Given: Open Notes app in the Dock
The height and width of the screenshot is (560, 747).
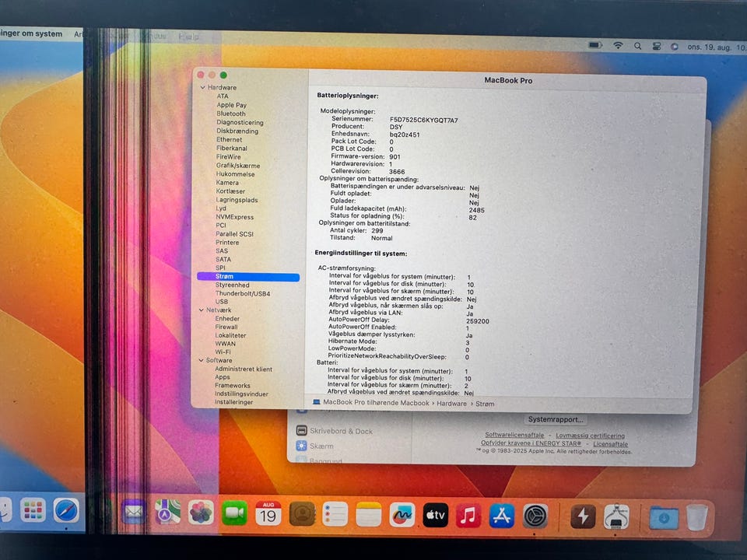Looking at the screenshot, I should point(368,514).
